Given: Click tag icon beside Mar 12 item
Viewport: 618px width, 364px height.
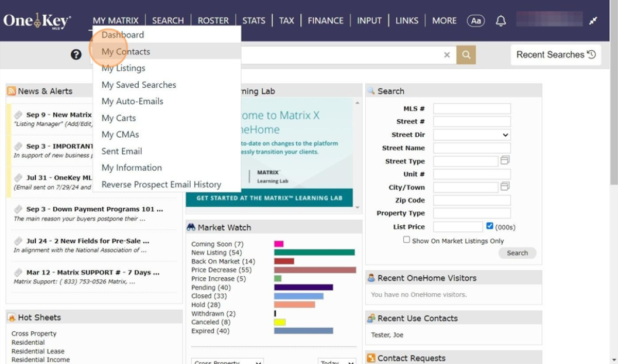Looking at the screenshot, I should coord(18,272).
